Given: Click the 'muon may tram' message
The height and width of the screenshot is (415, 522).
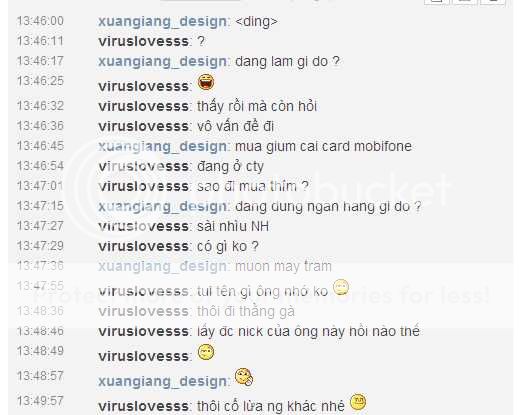Looking at the screenshot, I should 283,266.
